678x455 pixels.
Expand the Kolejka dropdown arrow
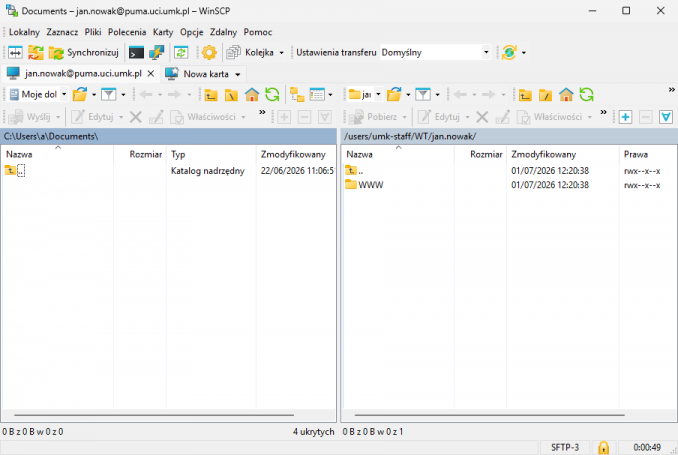[281, 53]
